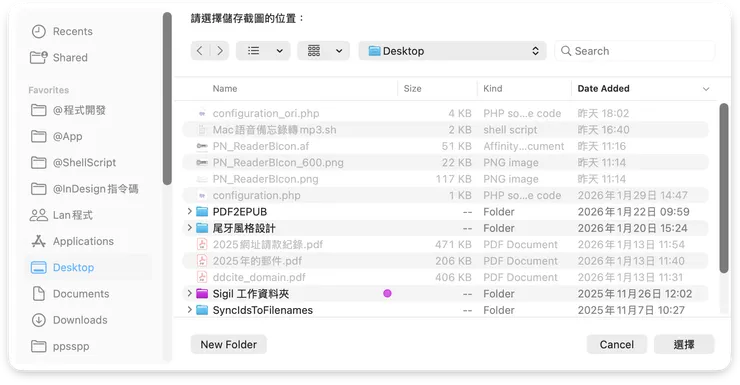Image resolution: width=740 pixels, height=385 pixels.
Task: Click the Recents clock icon
Action: click(x=39, y=32)
